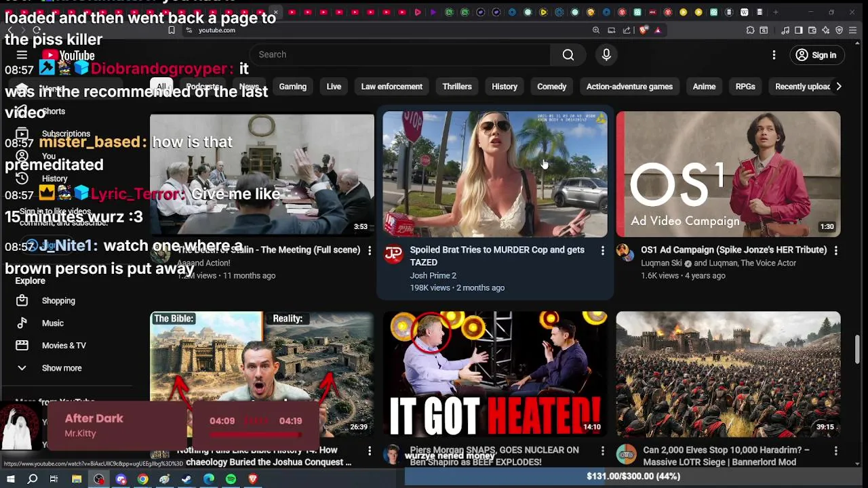This screenshot has height=488, width=868.
Task: Open options menu for Piers Morgan video
Action: (x=602, y=451)
